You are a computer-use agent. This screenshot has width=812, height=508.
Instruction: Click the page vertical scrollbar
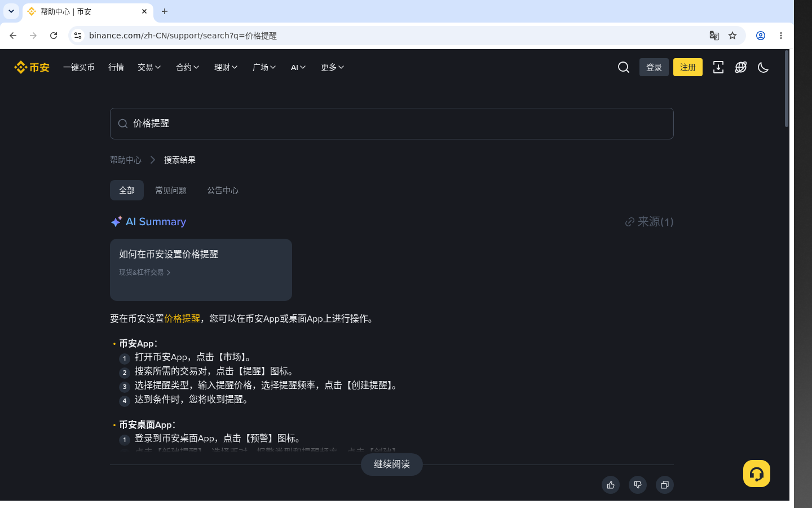coord(787,89)
